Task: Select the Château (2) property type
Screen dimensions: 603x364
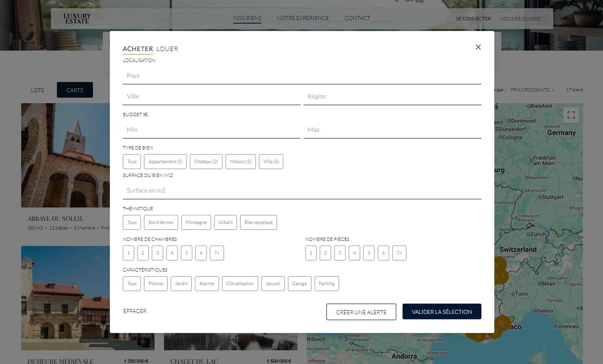Action: point(206,162)
